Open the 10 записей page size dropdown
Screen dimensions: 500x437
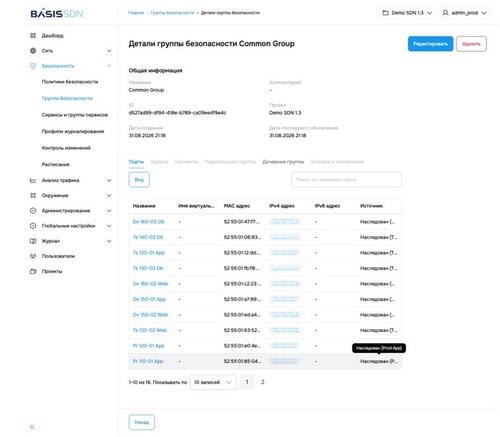(213, 382)
